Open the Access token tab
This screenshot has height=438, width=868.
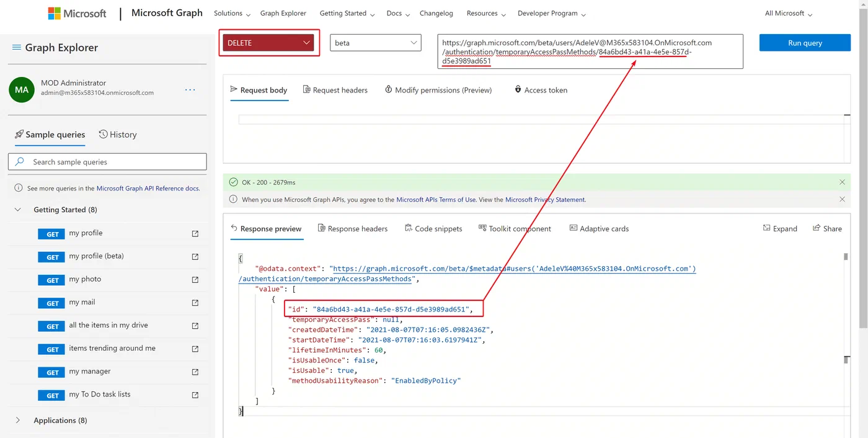[541, 90]
